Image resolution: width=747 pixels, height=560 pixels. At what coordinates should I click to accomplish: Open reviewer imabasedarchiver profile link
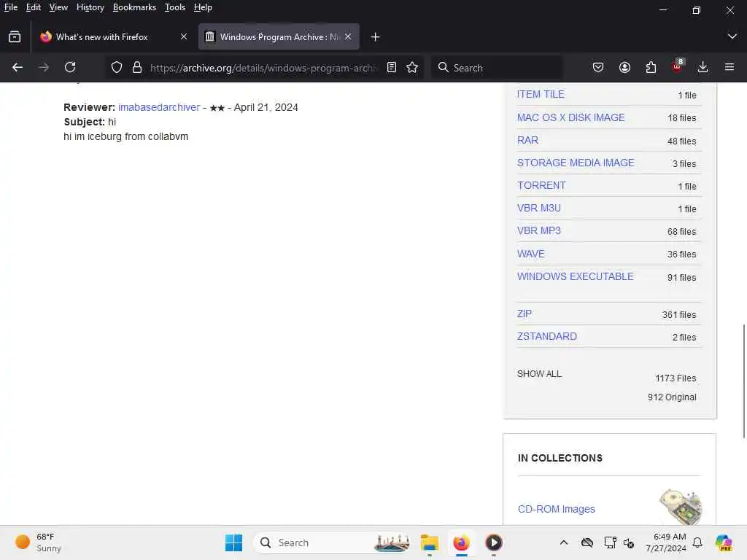click(x=159, y=107)
